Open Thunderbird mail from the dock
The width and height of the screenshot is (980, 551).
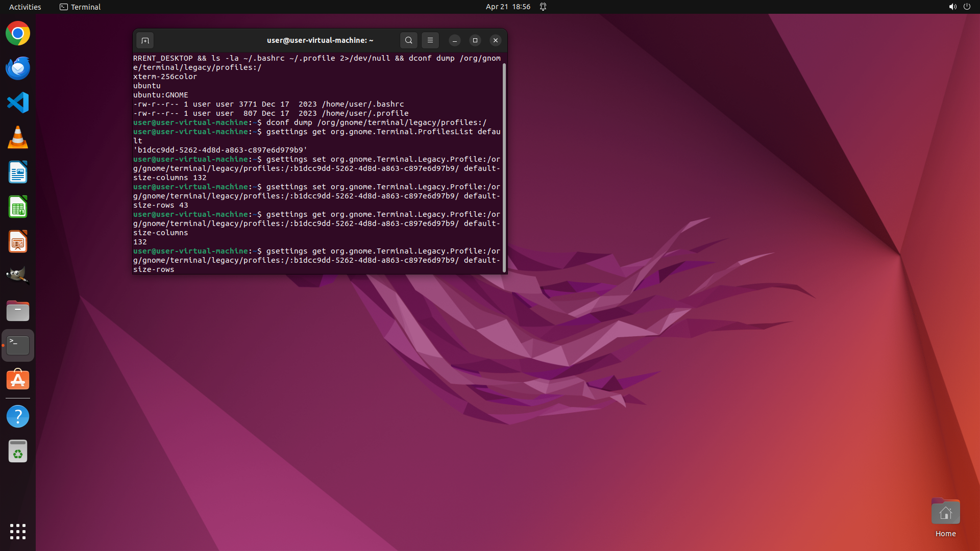[x=18, y=68]
